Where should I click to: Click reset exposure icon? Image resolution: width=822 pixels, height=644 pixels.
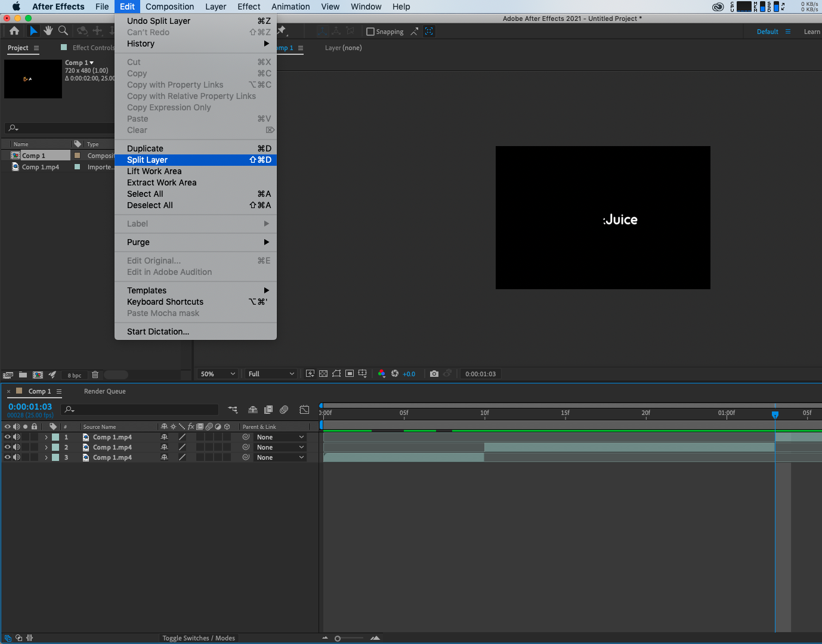(395, 374)
